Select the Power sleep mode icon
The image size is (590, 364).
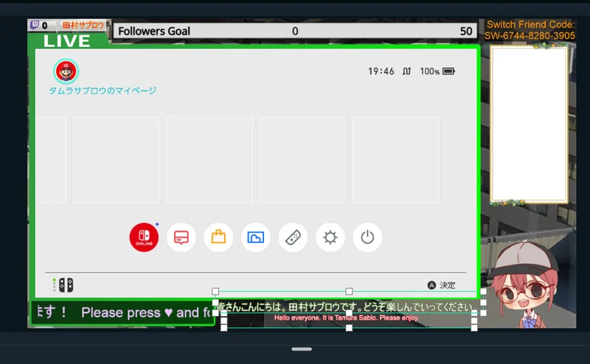click(x=367, y=237)
